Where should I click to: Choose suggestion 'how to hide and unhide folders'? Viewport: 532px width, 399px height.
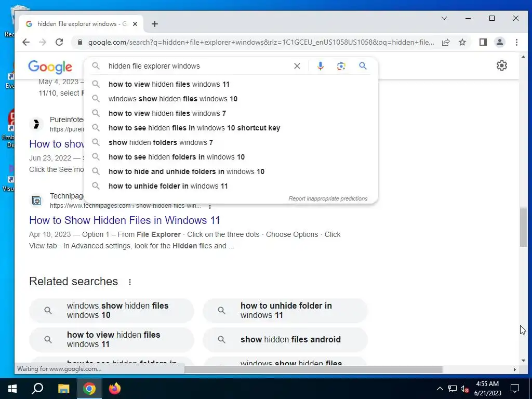click(231, 171)
